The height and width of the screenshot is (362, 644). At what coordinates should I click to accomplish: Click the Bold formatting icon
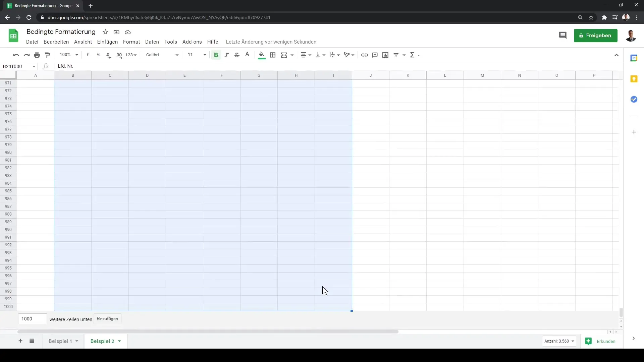click(x=216, y=55)
